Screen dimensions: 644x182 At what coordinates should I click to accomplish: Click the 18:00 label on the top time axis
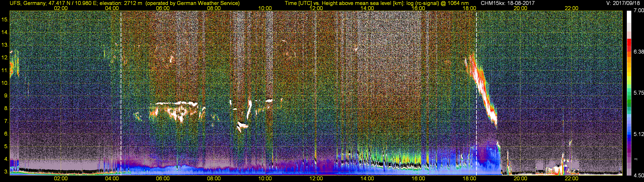469,8
